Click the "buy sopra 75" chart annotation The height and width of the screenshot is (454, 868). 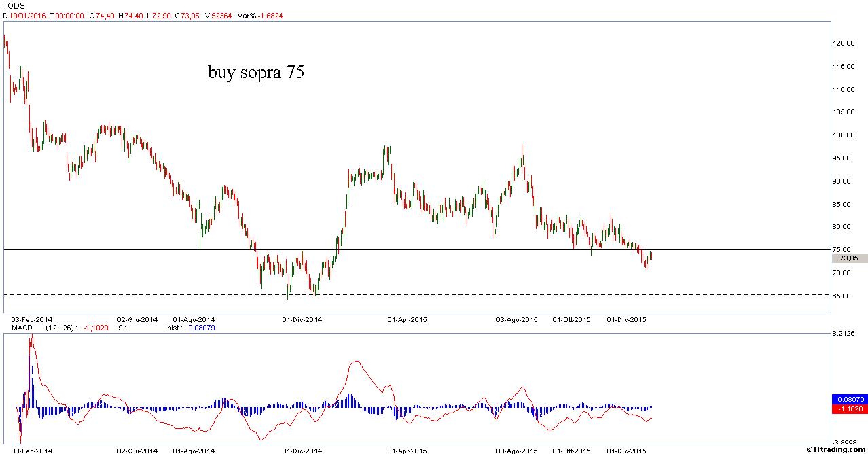coord(255,73)
